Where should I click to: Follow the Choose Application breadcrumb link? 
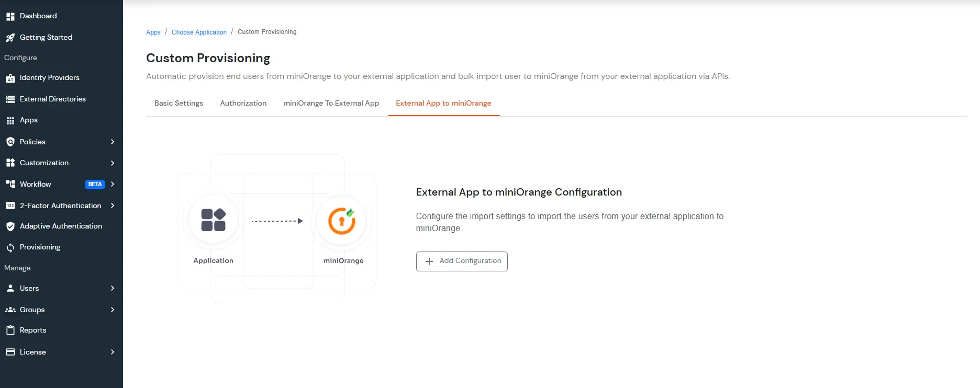coord(199,32)
